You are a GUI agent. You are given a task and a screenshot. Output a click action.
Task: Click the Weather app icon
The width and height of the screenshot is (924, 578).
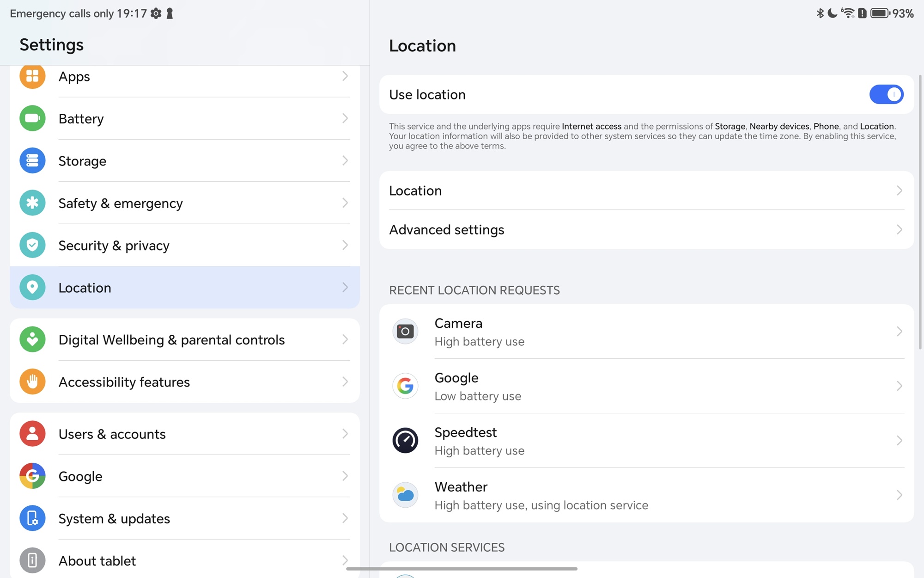(x=405, y=495)
